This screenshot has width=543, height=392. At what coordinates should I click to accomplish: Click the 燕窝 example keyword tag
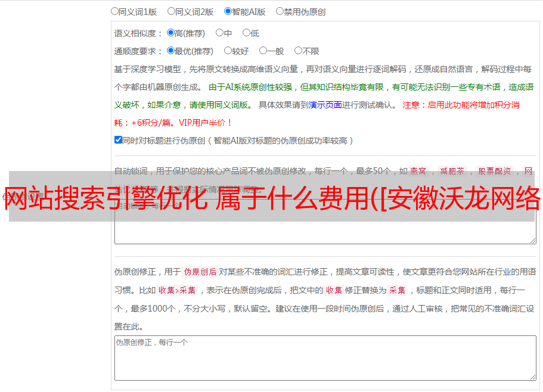[418, 171]
